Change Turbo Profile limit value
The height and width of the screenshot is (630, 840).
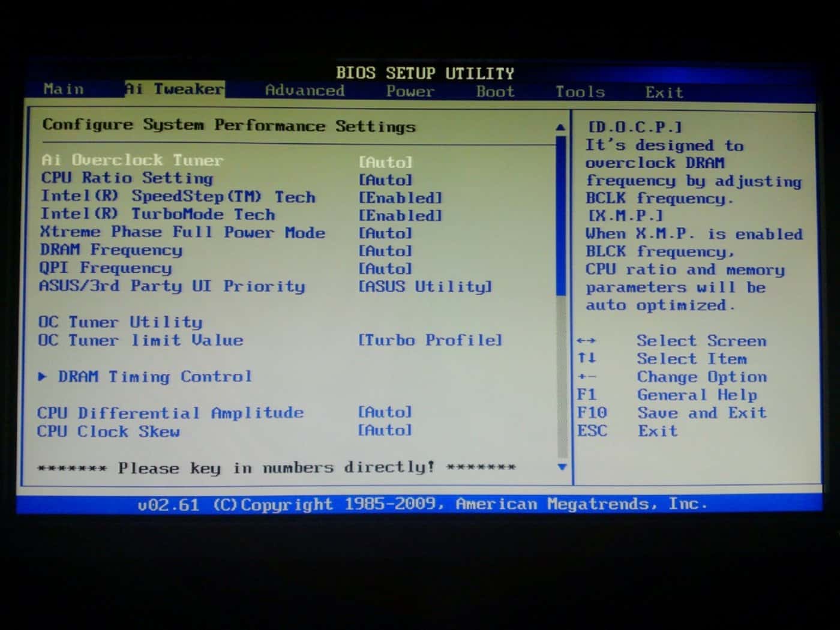click(x=430, y=340)
